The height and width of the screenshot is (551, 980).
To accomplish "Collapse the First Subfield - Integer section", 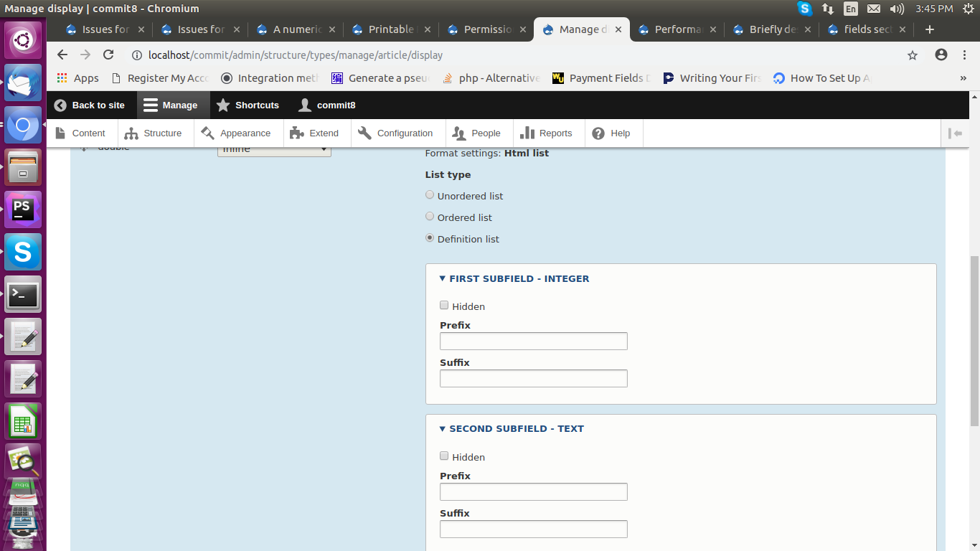I will click(x=514, y=278).
